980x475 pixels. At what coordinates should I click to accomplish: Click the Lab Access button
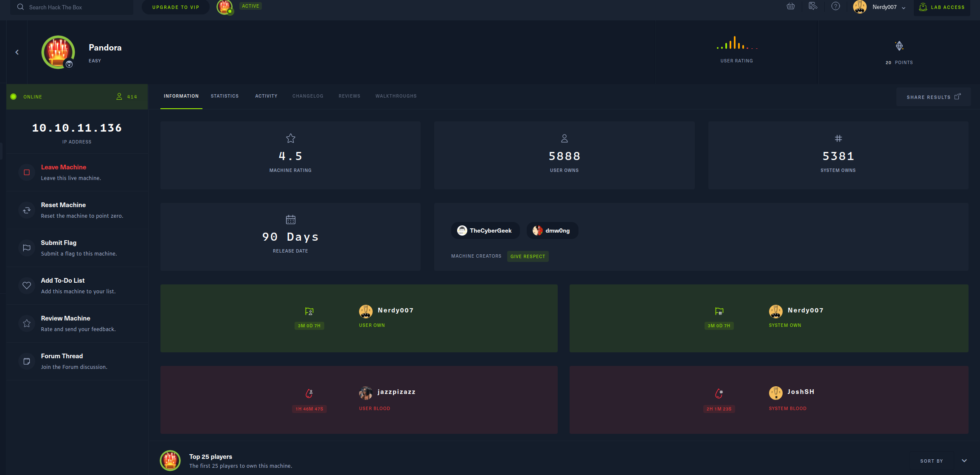click(x=942, y=7)
